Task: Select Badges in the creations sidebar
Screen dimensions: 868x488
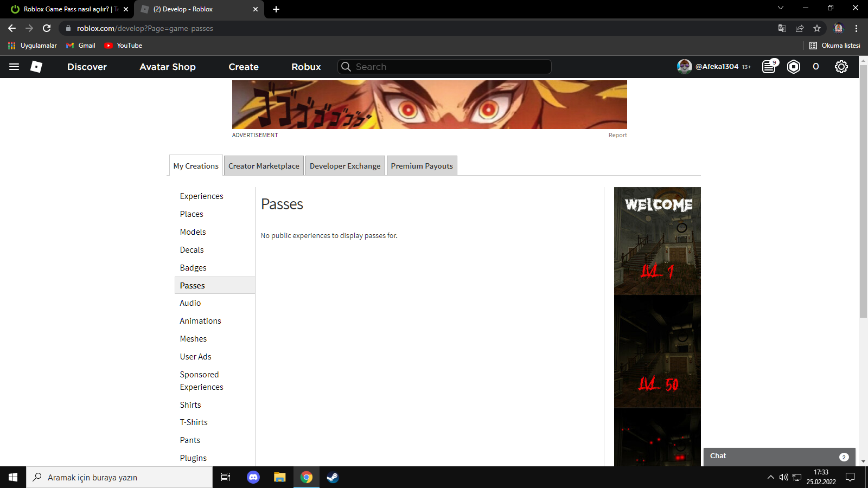Action: click(x=193, y=268)
